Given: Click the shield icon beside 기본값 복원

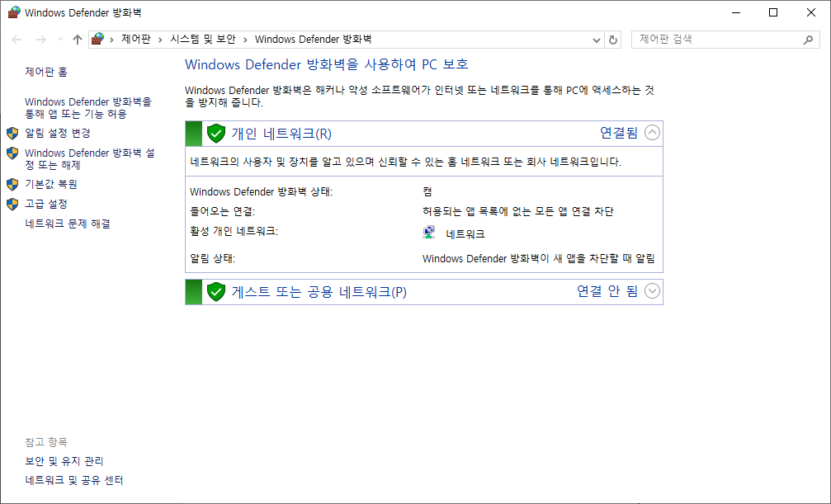Looking at the screenshot, I should click(12, 184).
